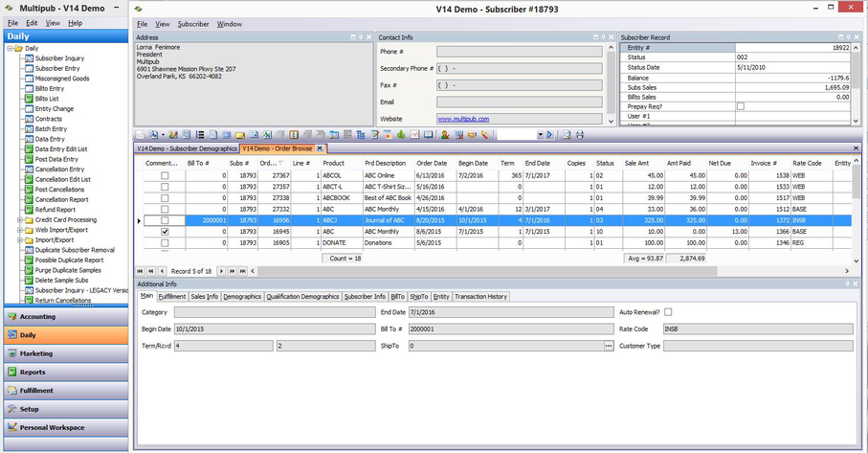Follow the www.multipub.com website link
This screenshot has width=868, height=453.
coord(463,119)
